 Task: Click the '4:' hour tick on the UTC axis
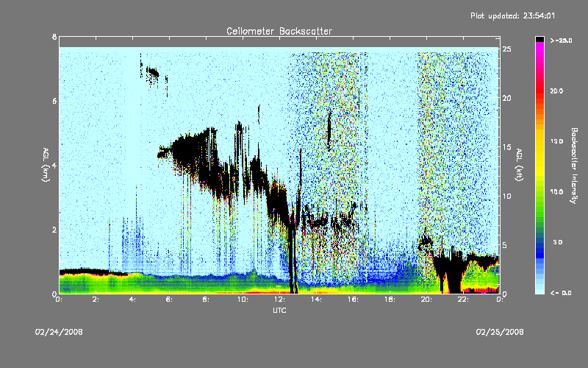133,300
